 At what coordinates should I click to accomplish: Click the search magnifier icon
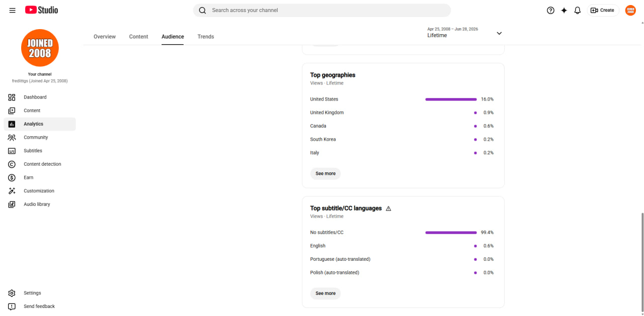202,10
